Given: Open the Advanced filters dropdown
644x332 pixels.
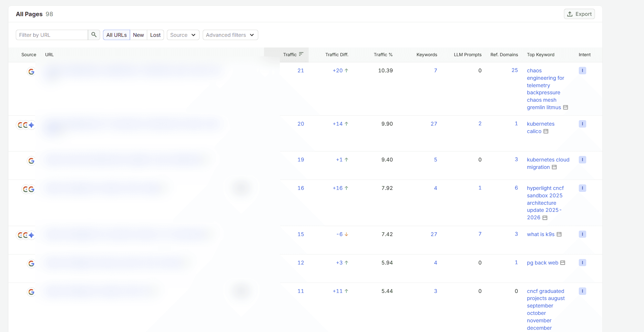Looking at the screenshot, I should point(230,35).
